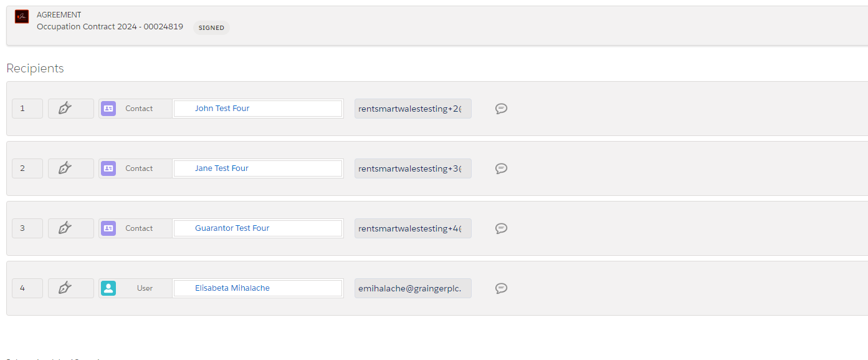Select the email field for Jane Test Four
Viewport: 868px width, 360px height.
tap(413, 168)
